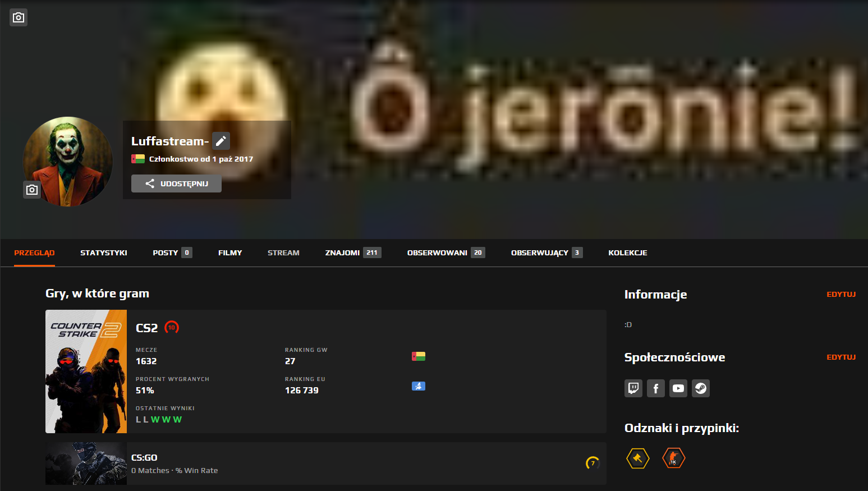This screenshot has width=868, height=491.
Task: Click EDYTUJ next to Społecznościowe
Action: (841, 357)
